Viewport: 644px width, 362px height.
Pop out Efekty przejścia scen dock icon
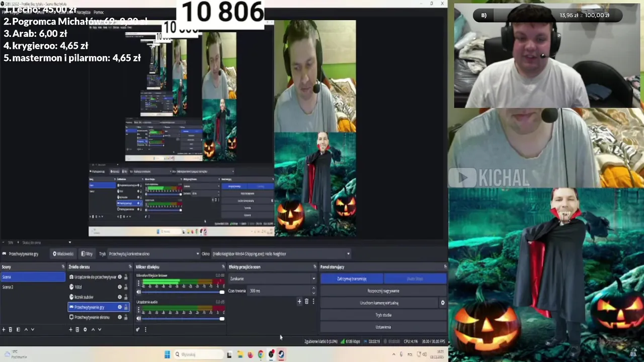click(x=314, y=266)
